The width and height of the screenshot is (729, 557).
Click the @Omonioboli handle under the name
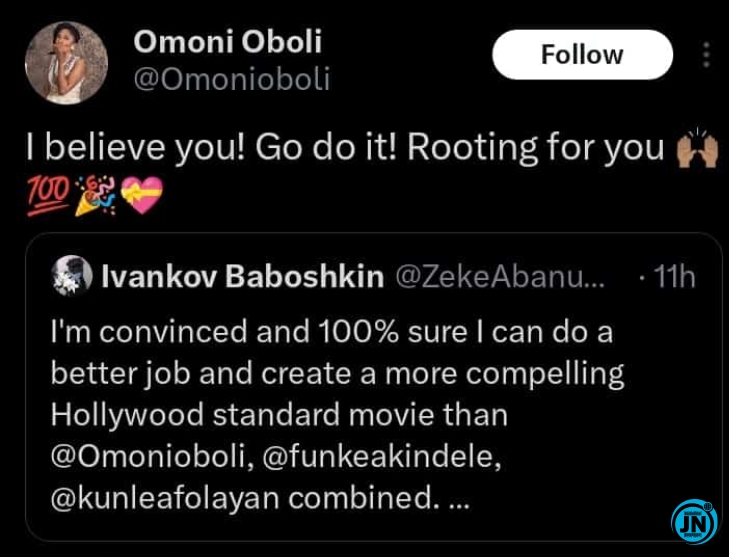coord(232,79)
